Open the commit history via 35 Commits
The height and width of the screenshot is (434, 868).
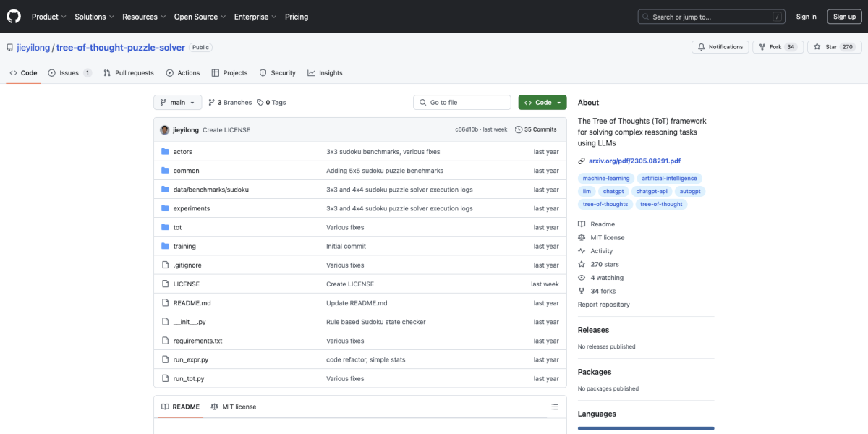click(536, 130)
